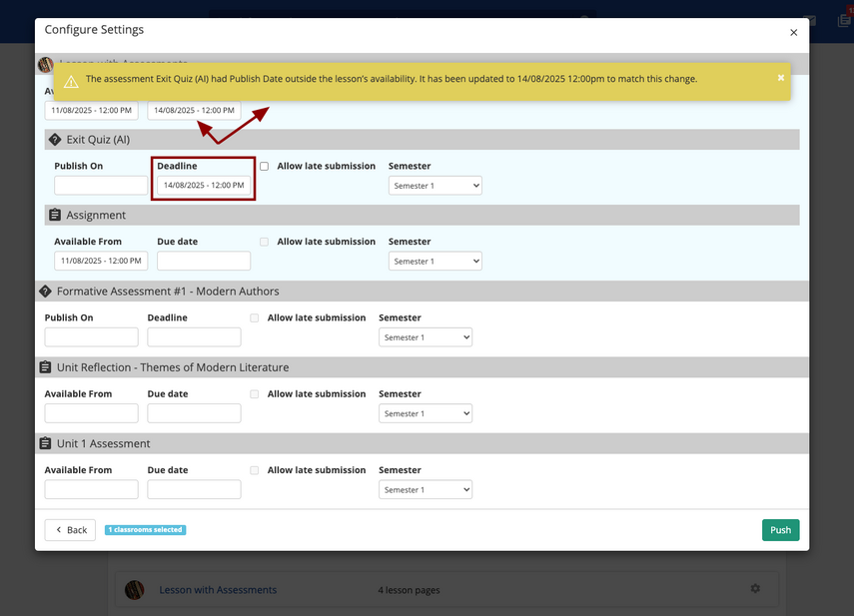854x616 pixels.
Task: Toggle late submission for Formative Assessment #1
Action: click(255, 318)
